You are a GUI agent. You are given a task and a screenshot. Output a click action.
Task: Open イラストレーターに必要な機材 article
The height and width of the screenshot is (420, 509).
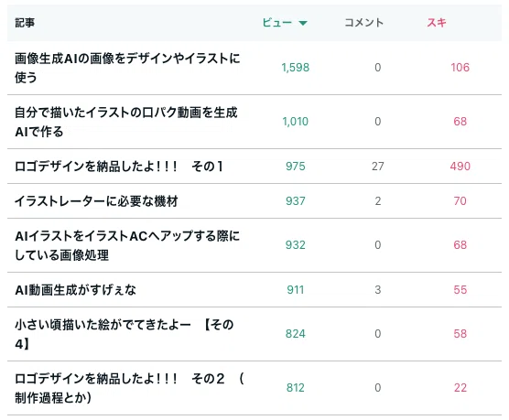96,201
